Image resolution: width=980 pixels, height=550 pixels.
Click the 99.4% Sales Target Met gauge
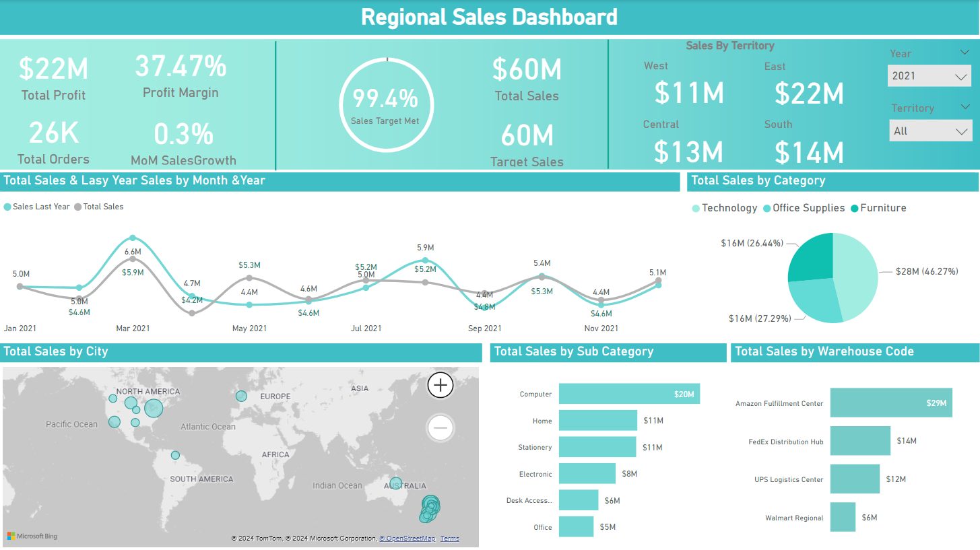tap(386, 104)
